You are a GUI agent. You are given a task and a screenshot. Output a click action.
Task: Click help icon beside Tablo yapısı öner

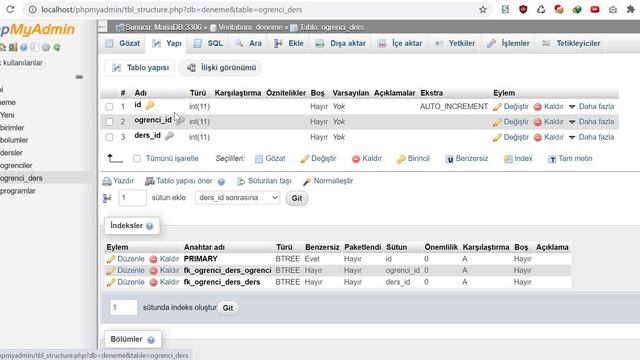pyautogui.click(x=221, y=182)
